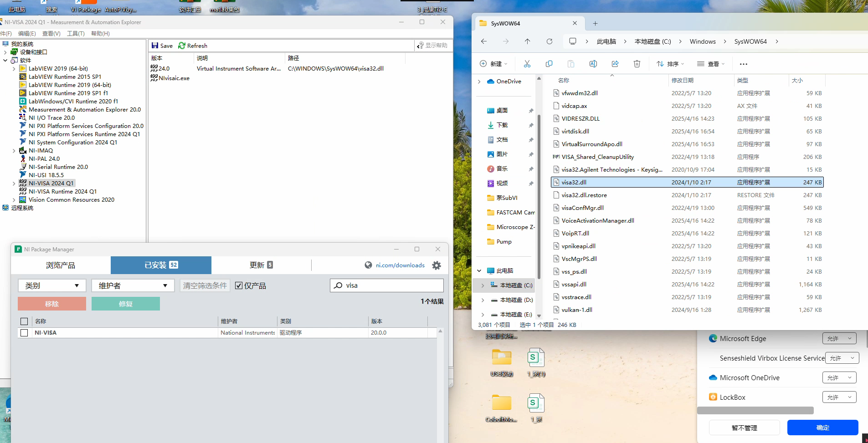Screen dimensions: 868x443
Task: Open the 工具(T) menu in NI MAX
Action: click(76, 34)
